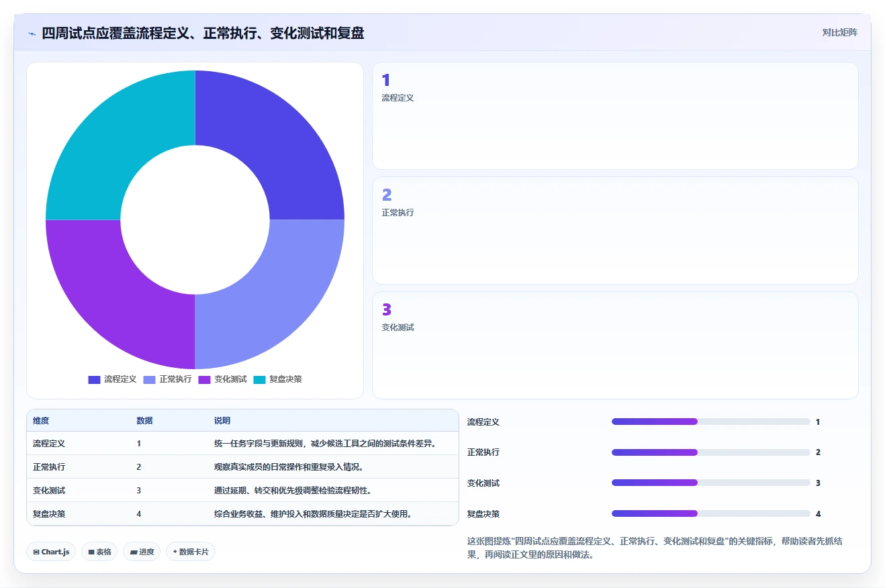Image resolution: width=885 pixels, height=588 pixels.
Task: Click the 流程定义 cell in the table
Action: point(49,444)
